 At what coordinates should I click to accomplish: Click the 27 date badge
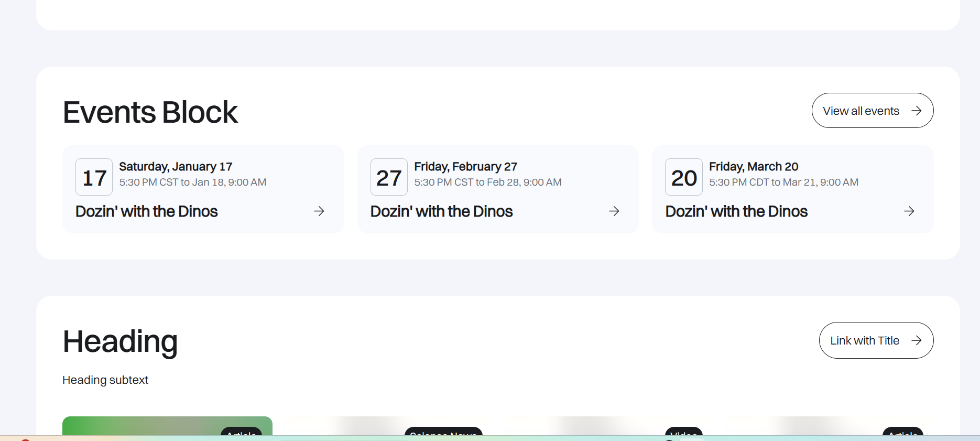(389, 177)
